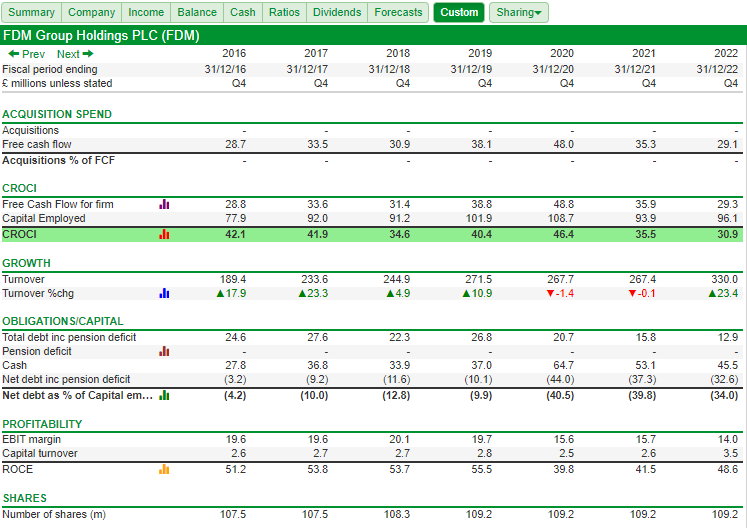Select the OBLIGATIONS/CAPITAL section heading

pyautogui.click(x=62, y=322)
